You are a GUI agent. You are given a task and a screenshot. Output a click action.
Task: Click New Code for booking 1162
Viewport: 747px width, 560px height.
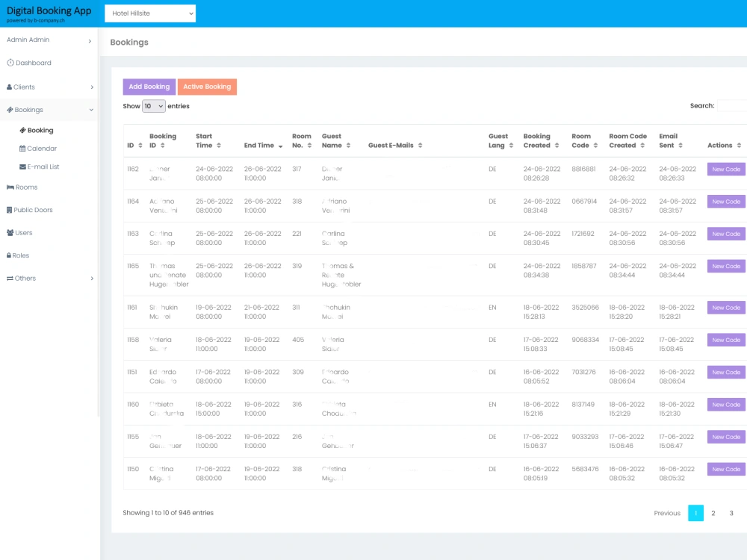[x=726, y=169]
